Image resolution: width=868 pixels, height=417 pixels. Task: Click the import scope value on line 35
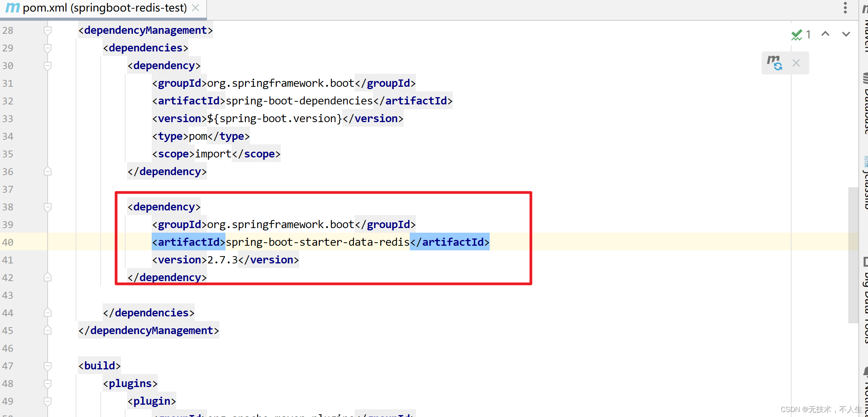(x=214, y=154)
